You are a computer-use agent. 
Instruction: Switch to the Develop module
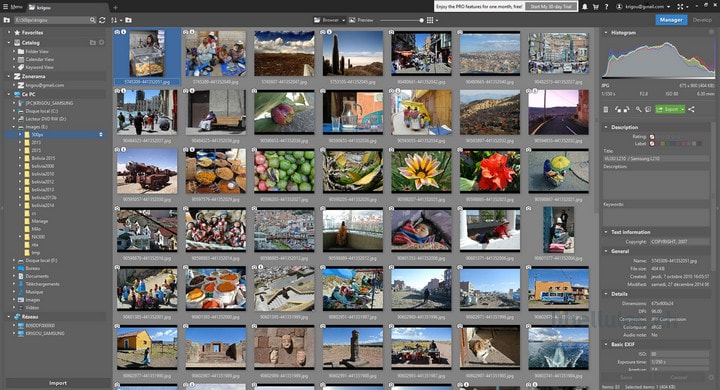point(702,20)
